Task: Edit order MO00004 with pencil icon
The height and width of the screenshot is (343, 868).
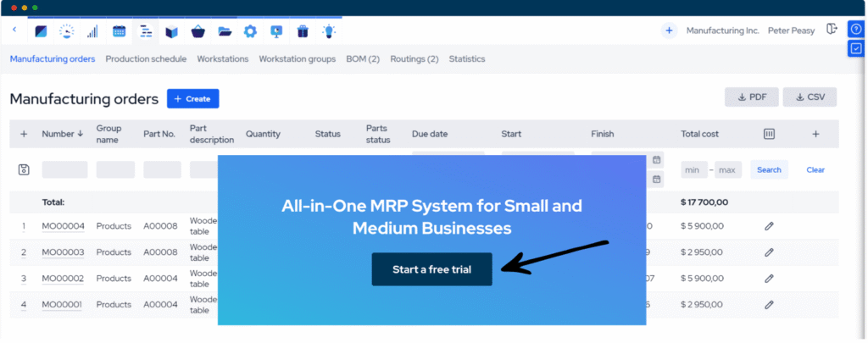Action: (769, 226)
